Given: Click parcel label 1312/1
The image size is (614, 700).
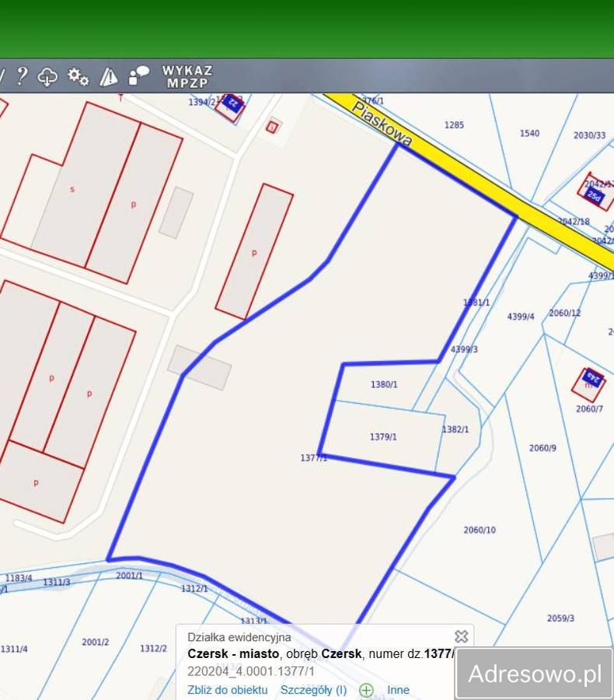Looking at the screenshot, I should pos(194,589).
